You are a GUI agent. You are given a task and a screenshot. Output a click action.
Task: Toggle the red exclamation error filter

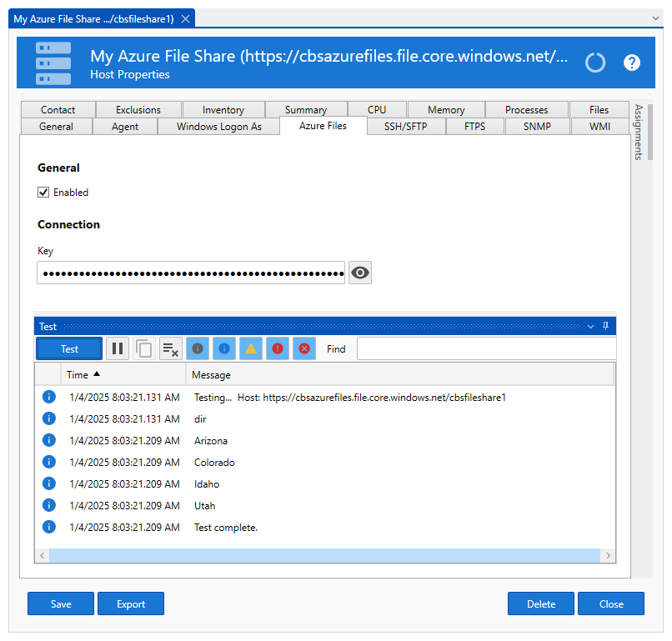pyautogui.click(x=277, y=348)
